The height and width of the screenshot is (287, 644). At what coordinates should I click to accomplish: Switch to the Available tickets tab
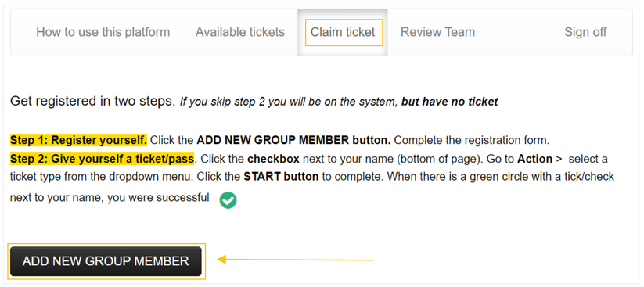click(x=240, y=32)
